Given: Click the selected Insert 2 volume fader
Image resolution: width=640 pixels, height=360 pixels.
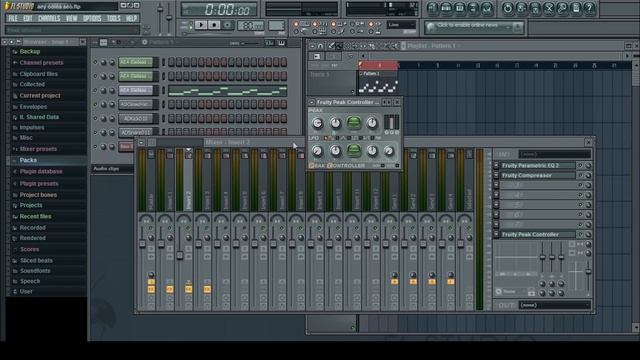Looking at the screenshot, I should pos(180,256).
